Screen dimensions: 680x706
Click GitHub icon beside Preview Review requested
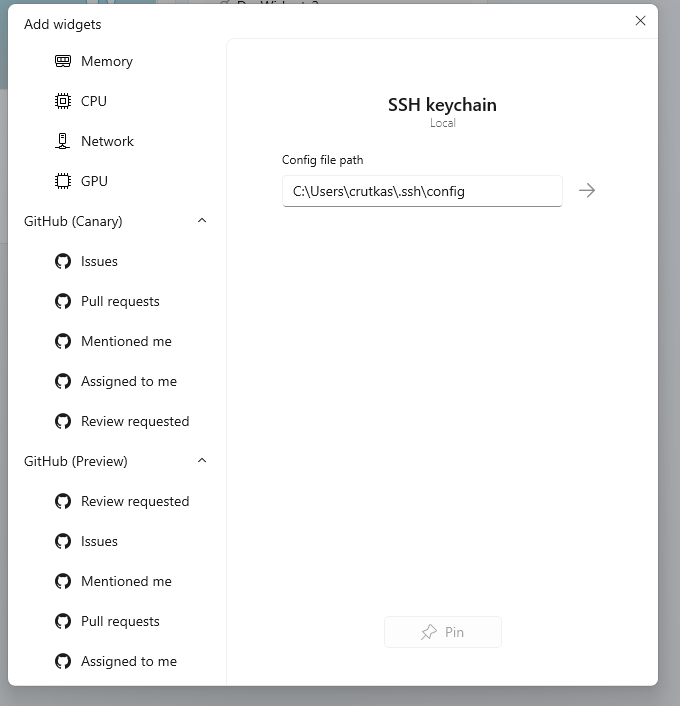tap(63, 501)
